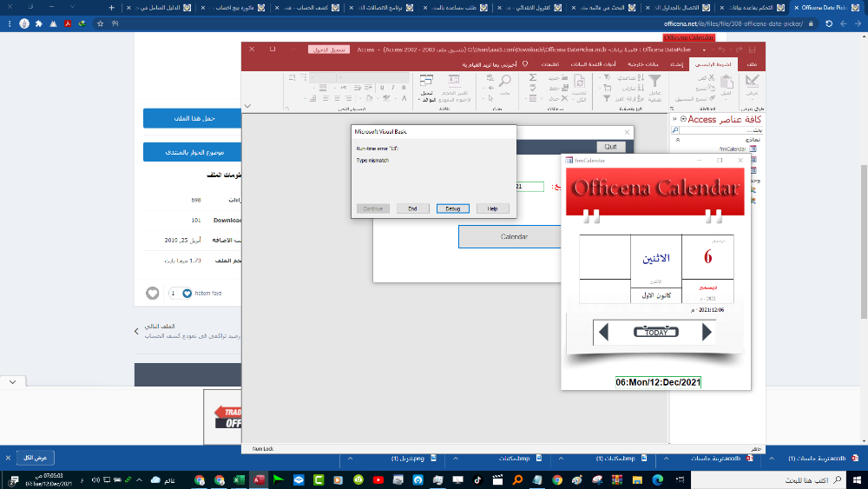Click Debug in the Visual Basic error dialog
The image size is (868, 489).
[452, 208]
